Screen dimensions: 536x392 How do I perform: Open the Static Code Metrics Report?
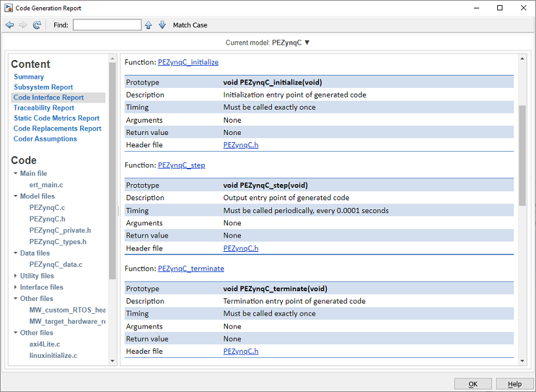57,118
